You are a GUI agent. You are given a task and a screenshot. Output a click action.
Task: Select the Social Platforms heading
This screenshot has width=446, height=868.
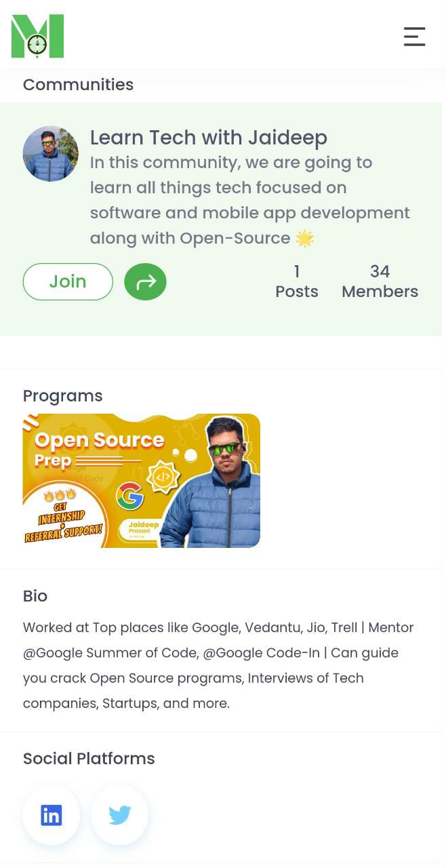pos(89,758)
